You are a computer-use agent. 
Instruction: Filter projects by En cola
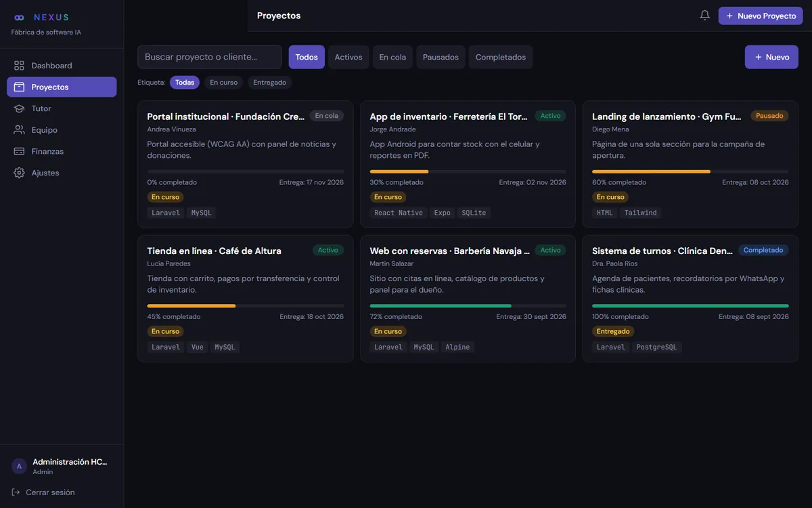[x=392, y=57]
